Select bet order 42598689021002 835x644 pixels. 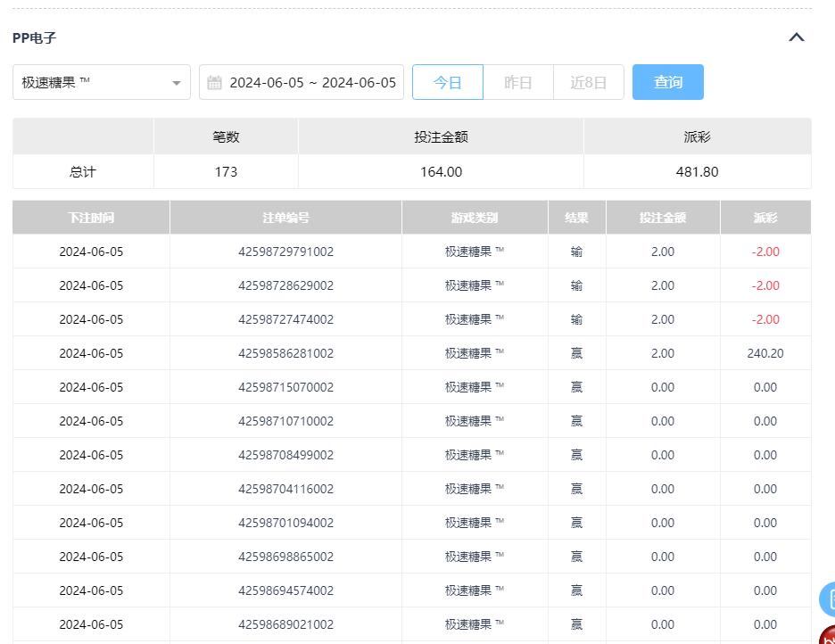[x=285, y=624]
